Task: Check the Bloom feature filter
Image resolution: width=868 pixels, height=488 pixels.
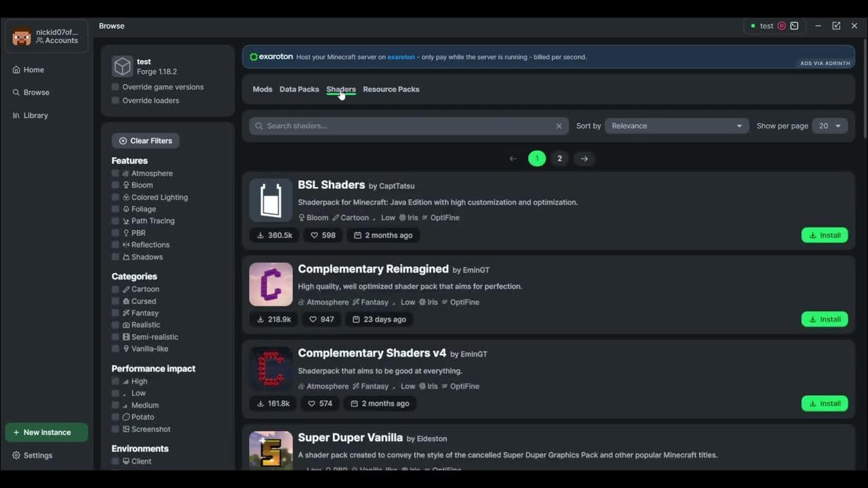Action: click(x=115, y=185)
